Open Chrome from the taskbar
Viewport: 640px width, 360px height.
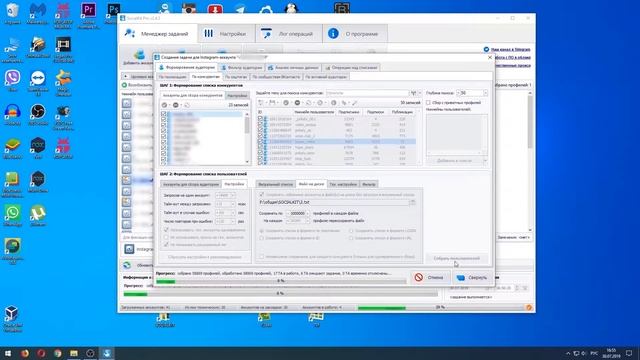pyautogui.click(x=58, y=353)
